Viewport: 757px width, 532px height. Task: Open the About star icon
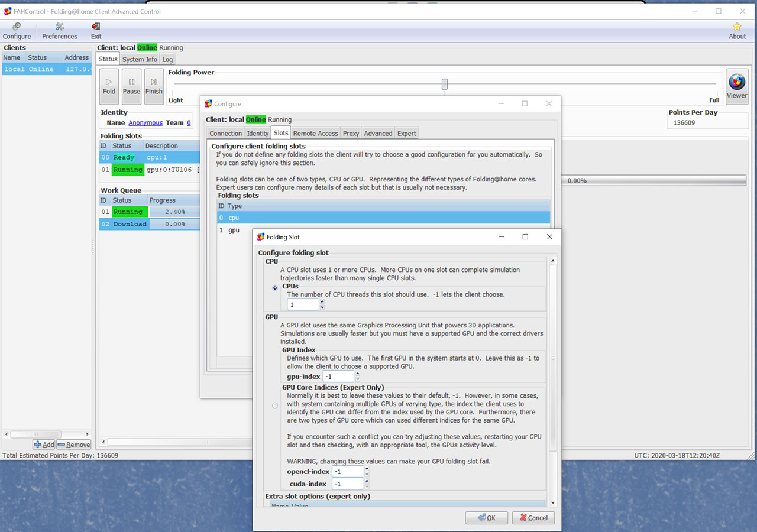pyautogui.click(x=737, y=31)
